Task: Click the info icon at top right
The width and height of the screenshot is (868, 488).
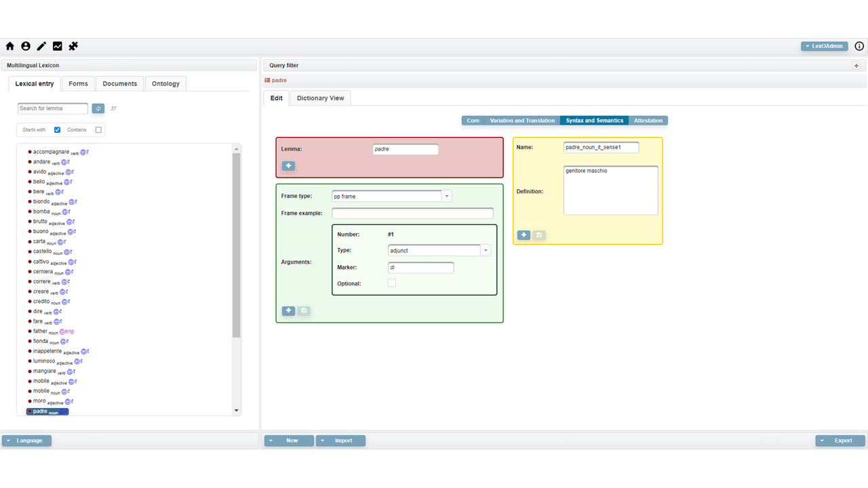Action: point(859,46)
